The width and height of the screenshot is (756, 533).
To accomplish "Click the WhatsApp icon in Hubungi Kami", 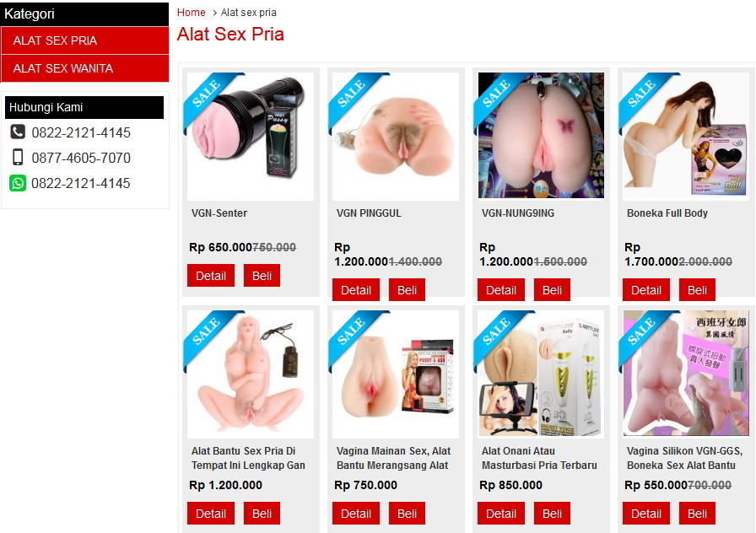I will tap(18, 184).
